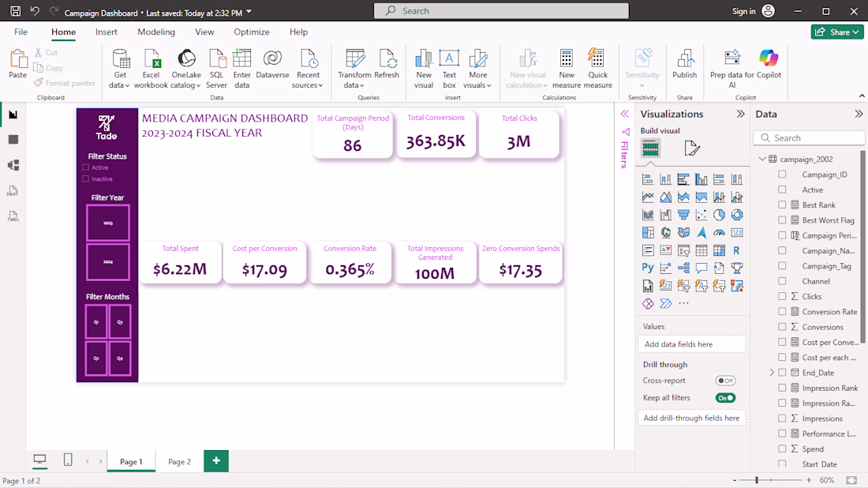The image size is (868, 488).
Task: Open the Share dropdown button
Action: tap(837, 32)
